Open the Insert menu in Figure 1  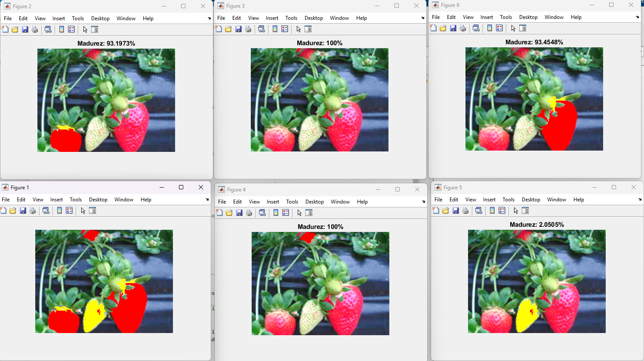(x=56, y=199)
